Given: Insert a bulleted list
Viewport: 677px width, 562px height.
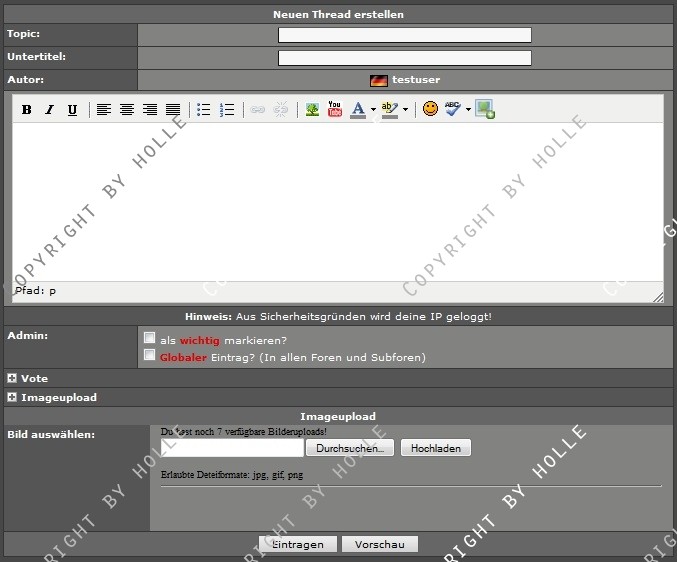Looking at the screenshot, I should coord(204,110).
